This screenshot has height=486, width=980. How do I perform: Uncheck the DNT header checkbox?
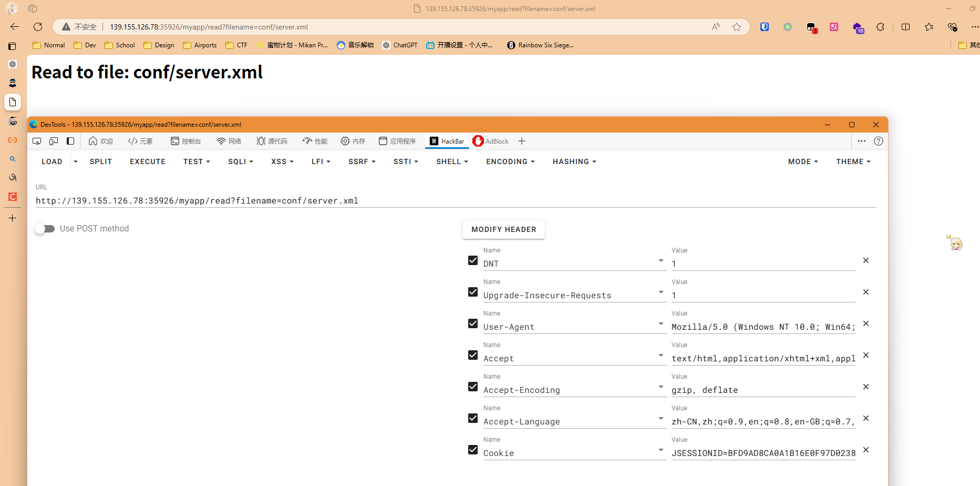coord(473,260)
